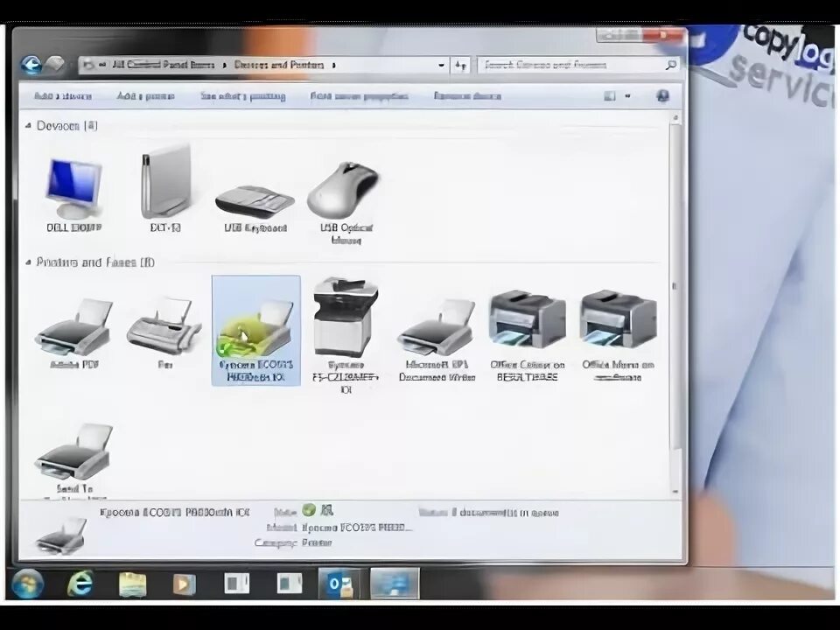Select the Kyocera ECOSYS default printer
This screenshot has width=840, height=630.
[256, 331]
